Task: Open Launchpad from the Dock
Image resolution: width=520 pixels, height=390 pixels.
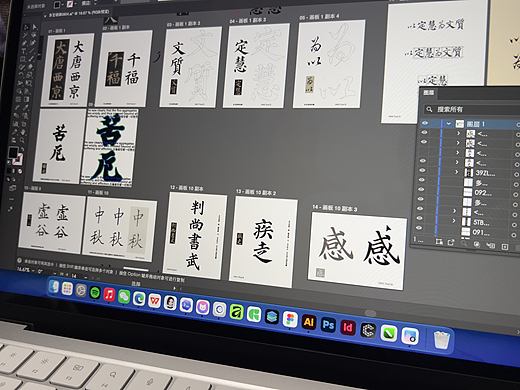Action: click(x=67, y=289)
